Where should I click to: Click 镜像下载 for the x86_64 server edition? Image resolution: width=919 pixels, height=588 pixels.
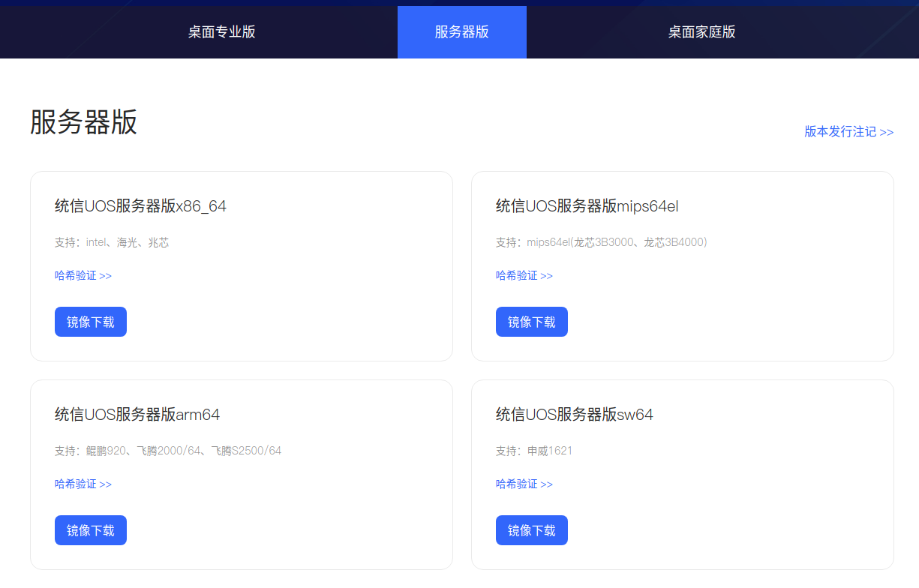[x=91, y=322]
